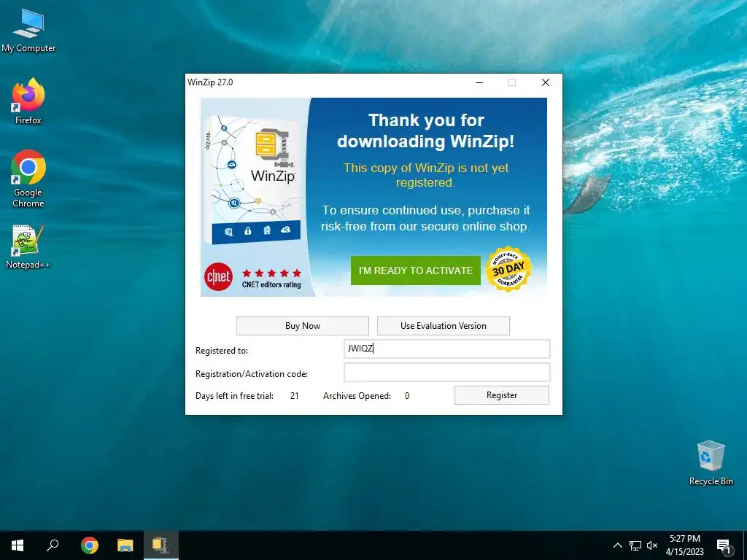
Task: Click the "This copy of WinZip is not yet registered" text
Action: 426,175
